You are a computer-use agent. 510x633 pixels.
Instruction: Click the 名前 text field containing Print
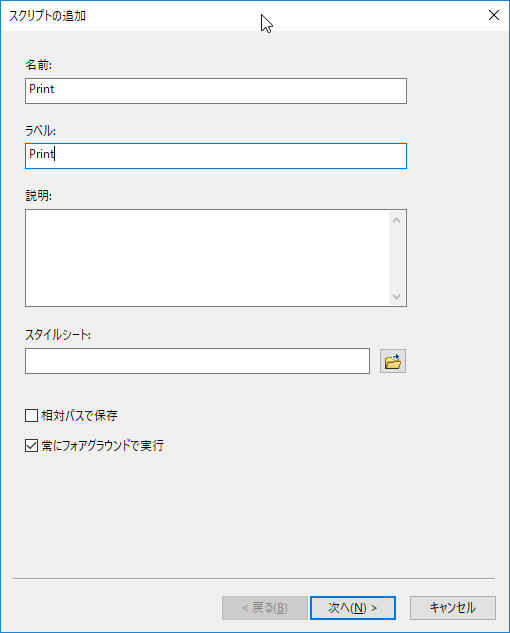(216, 91)
